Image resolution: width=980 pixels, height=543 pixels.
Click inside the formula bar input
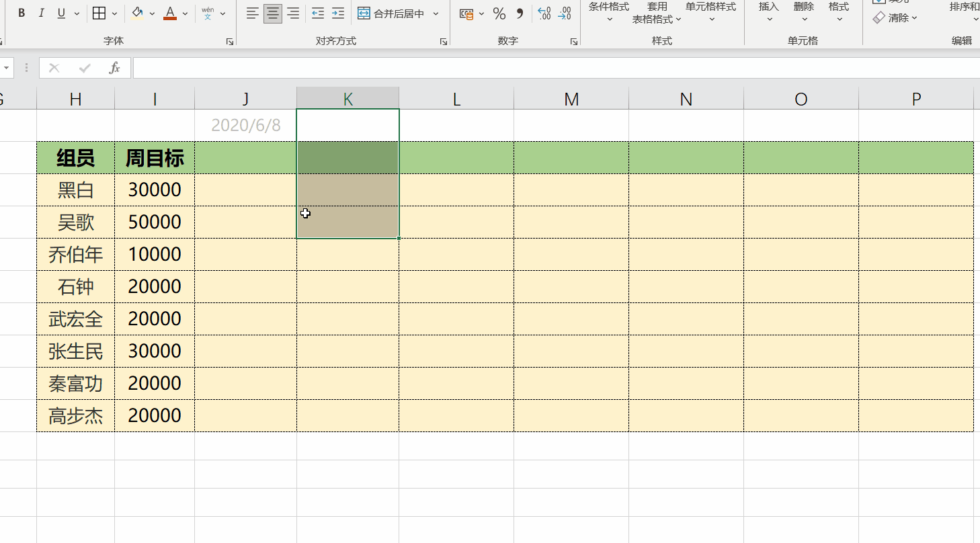pos(556,68)
